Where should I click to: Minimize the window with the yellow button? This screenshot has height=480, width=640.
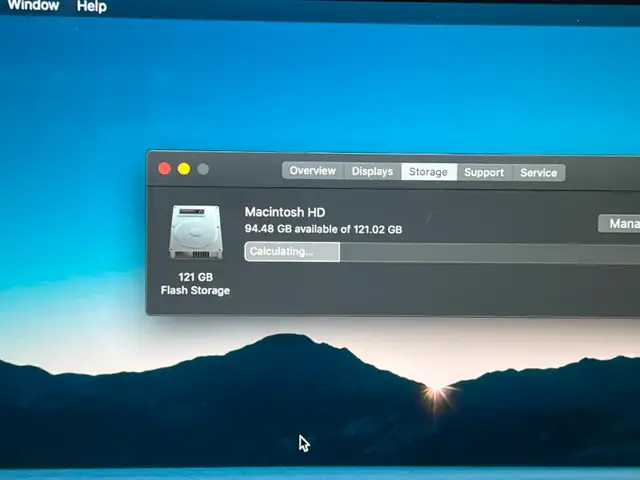pos(184,169)
